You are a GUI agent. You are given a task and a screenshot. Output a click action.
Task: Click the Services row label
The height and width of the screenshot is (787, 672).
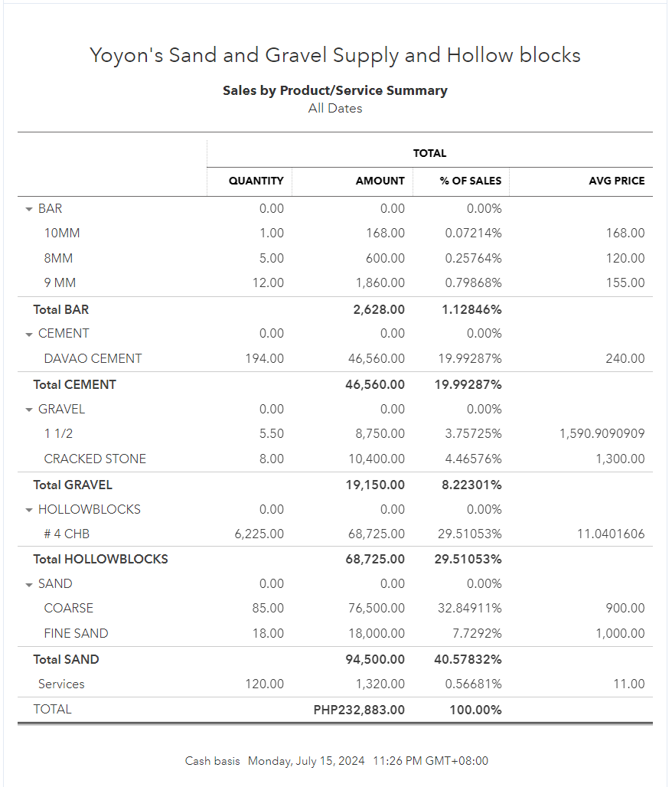coord(61,684)
